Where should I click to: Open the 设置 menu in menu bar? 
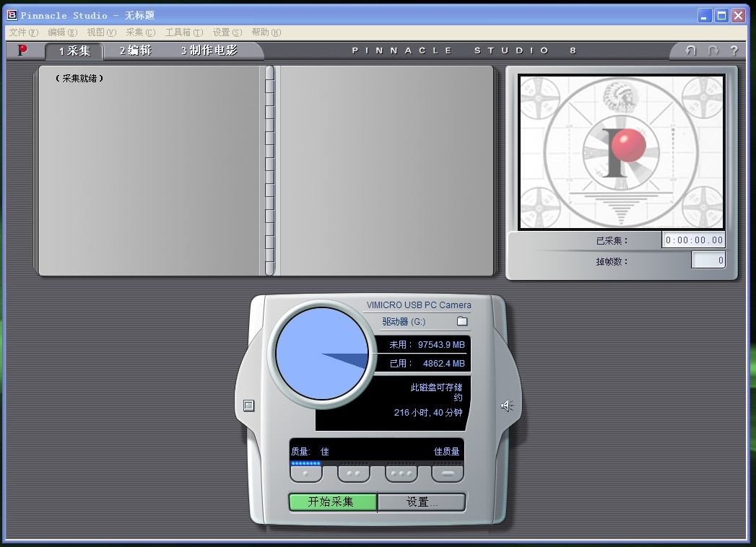coord(227,32)
